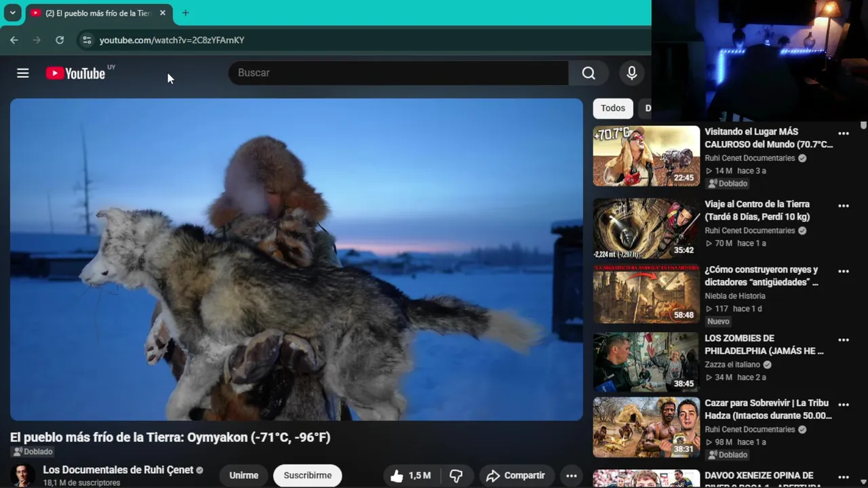Join the channel with Unirme
Image resolution: width=868 pixels, height=488 pixels.
tap(243, 476)
